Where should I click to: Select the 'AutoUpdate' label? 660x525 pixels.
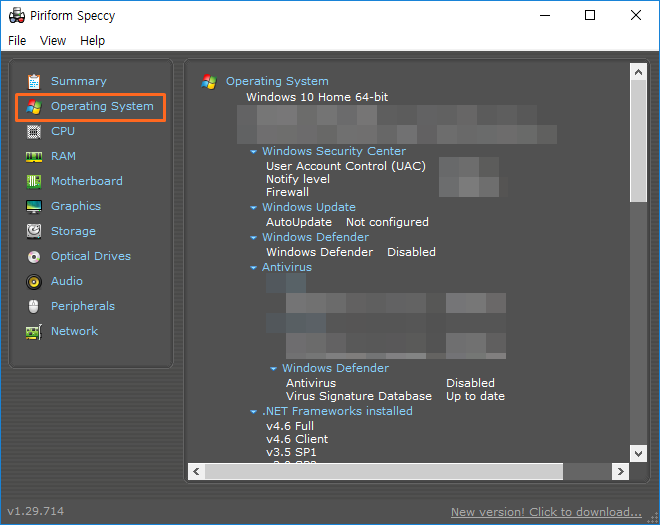[299, 222]
